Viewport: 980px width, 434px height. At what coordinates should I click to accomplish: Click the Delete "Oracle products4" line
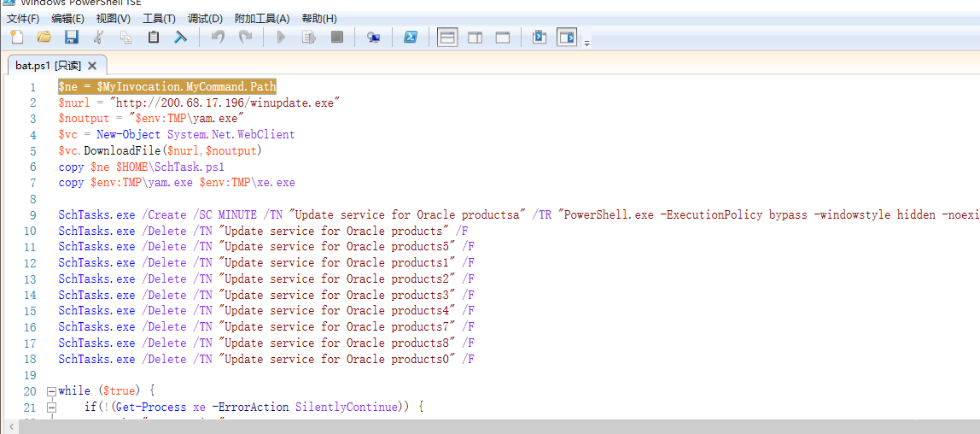click(266, 311)
